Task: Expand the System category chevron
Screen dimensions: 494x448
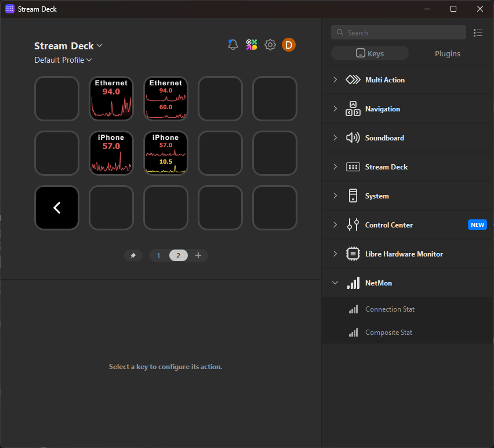Action: coord(335,196)
